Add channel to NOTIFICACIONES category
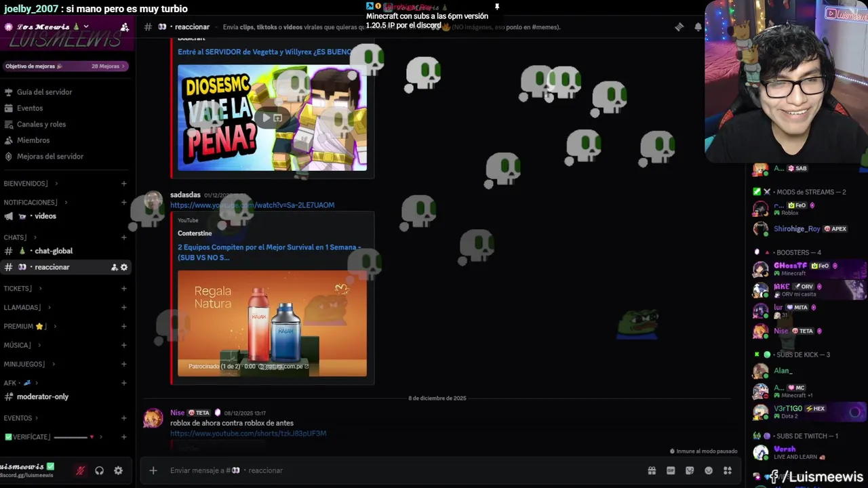The width and height of the screenshot is (868, 488). pos(124,203)
